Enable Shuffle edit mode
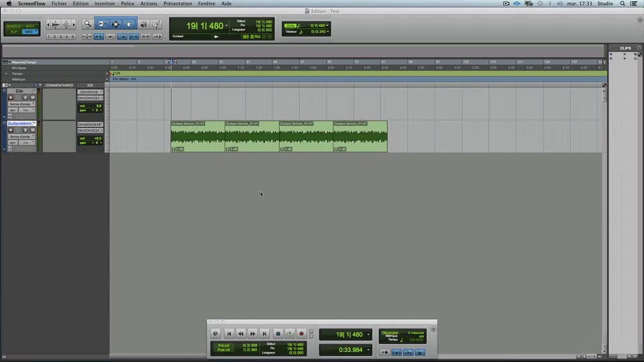Screen dimensions: 644x362 [13, 25]
